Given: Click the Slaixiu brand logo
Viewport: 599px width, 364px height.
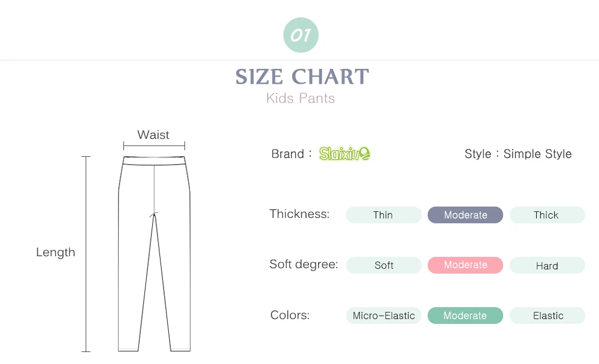Looking at the screenshot, I should (344, 154).
